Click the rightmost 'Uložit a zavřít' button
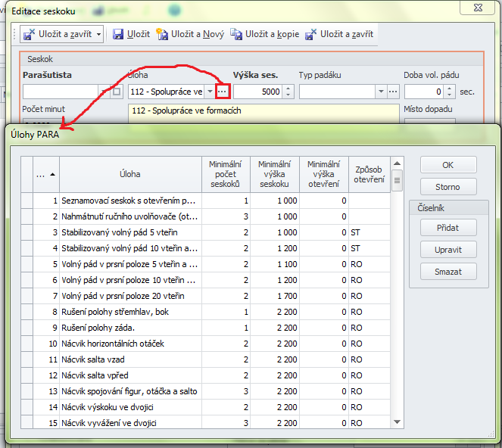The height and width of the screenshot is (448, 502). [x=339, y=35]
